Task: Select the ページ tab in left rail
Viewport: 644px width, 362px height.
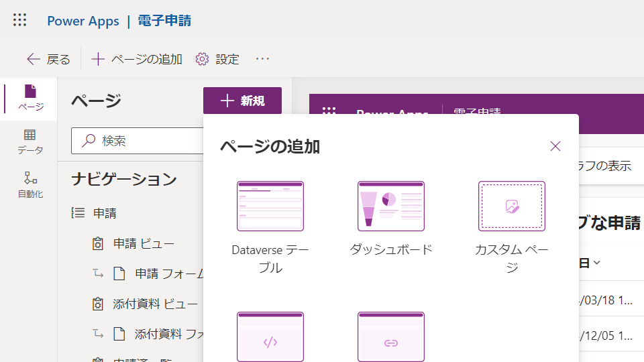Action: tap(30, 99)
